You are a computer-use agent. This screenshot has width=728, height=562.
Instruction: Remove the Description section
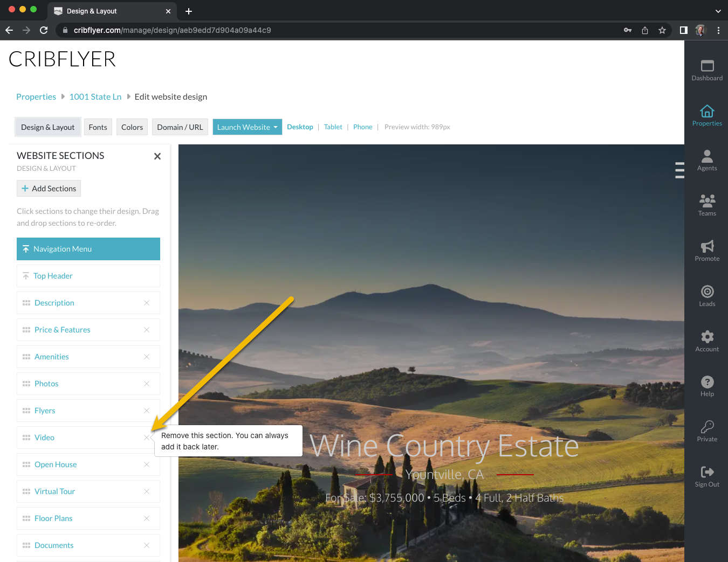tap(147, 303)
